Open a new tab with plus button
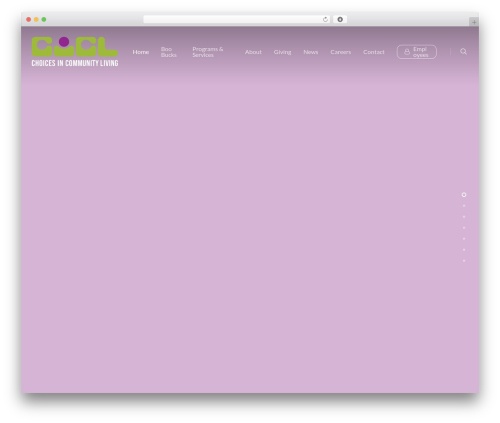The width and height of the screenshot is (500, 423). pos(474,22)
